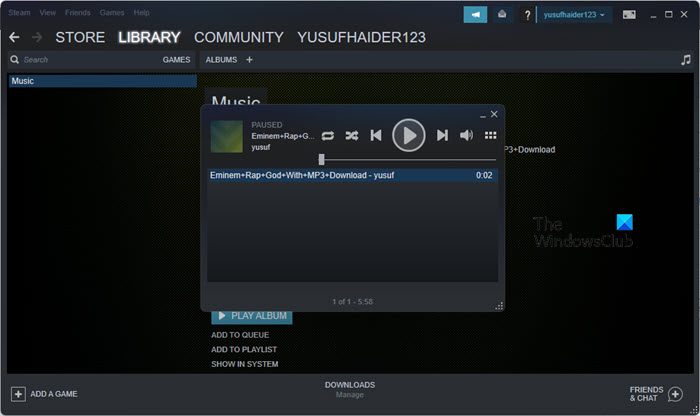Select the ALBUMS tab
The height and width of the screenshot is (416, 700).
coord(221,60)
